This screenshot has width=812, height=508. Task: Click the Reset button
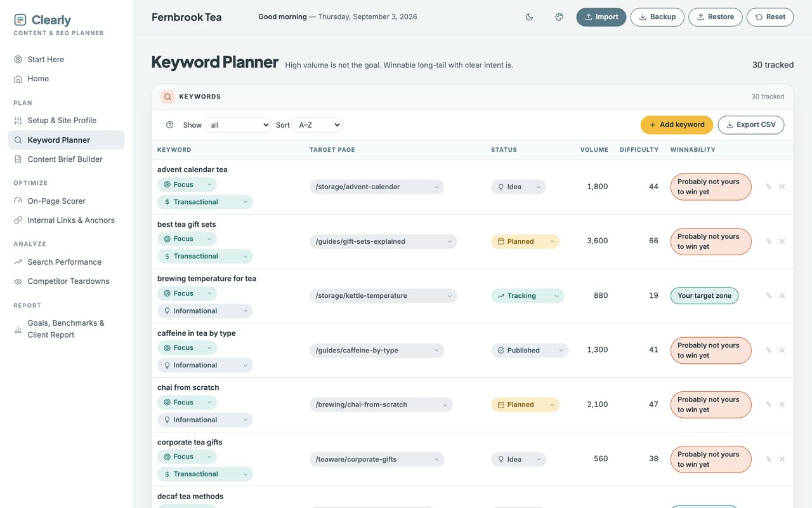coord(770,17)
